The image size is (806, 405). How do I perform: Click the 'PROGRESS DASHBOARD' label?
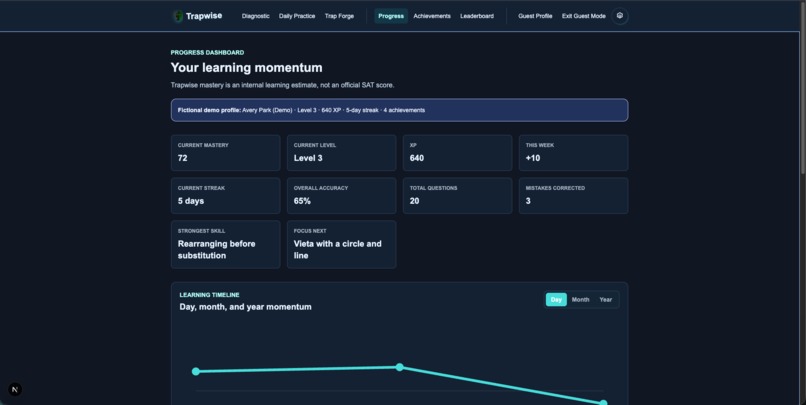point(207,52)
